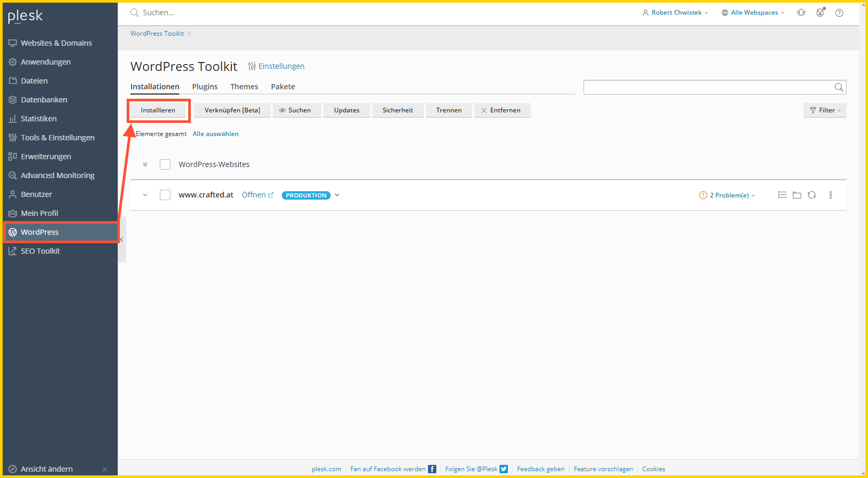Click the Installieren button

(158, 110)
